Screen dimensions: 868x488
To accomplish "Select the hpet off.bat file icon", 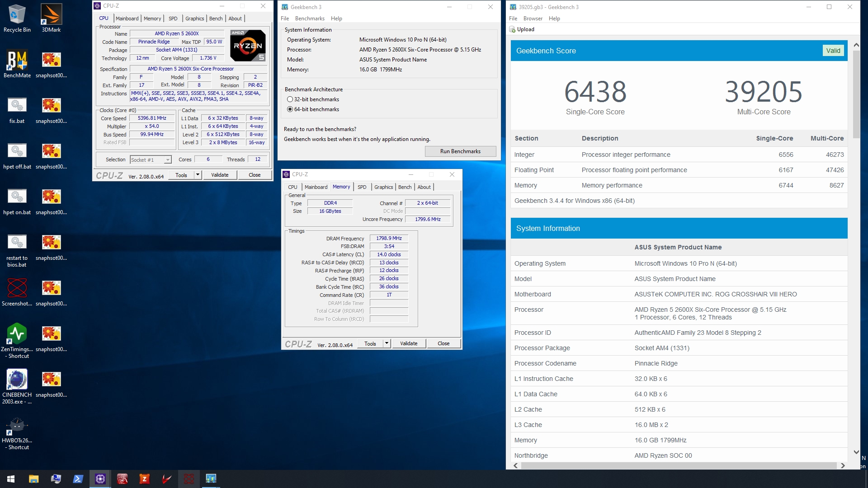I will [17, 155].
